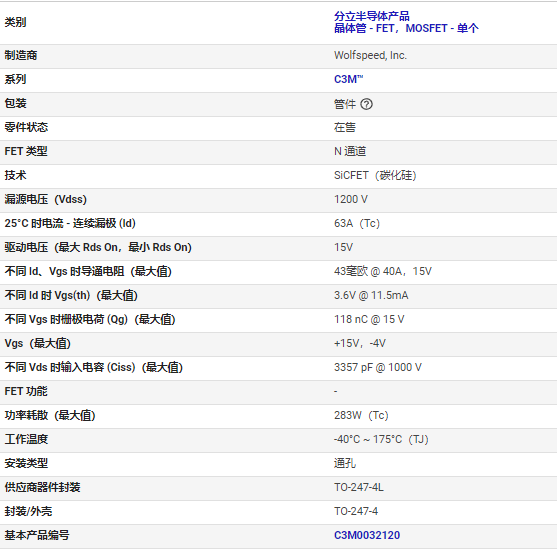557x549 pixels.
Task: Select the TO-247-4L supplier package value
Action: click(359, 487)
